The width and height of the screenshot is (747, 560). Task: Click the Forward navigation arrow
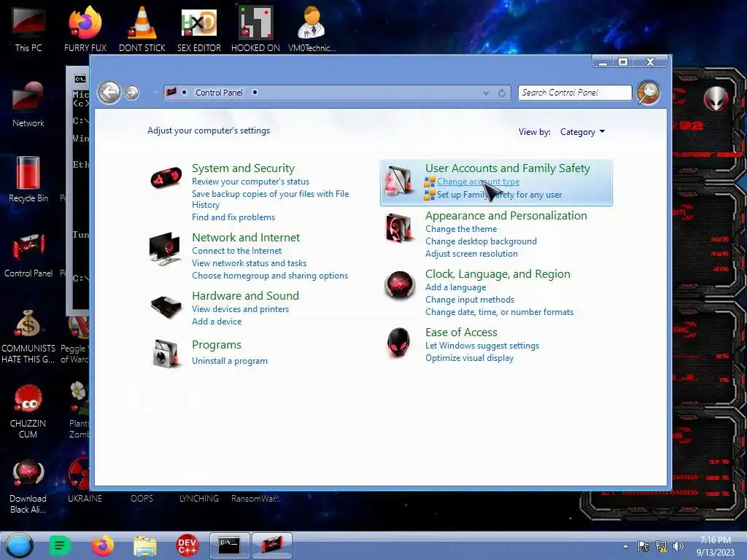pos(132,93)
